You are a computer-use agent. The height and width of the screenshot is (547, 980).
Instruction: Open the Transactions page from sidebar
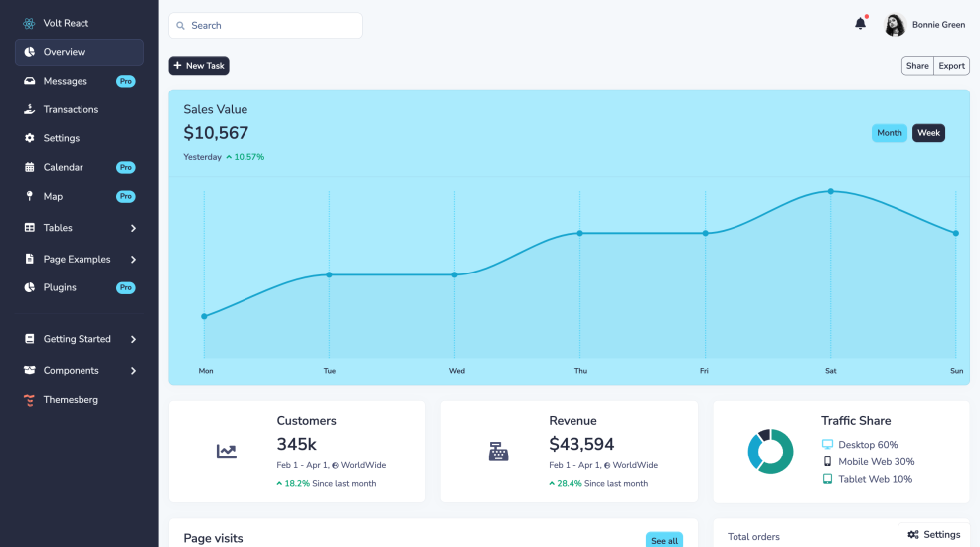pos(71,109)
